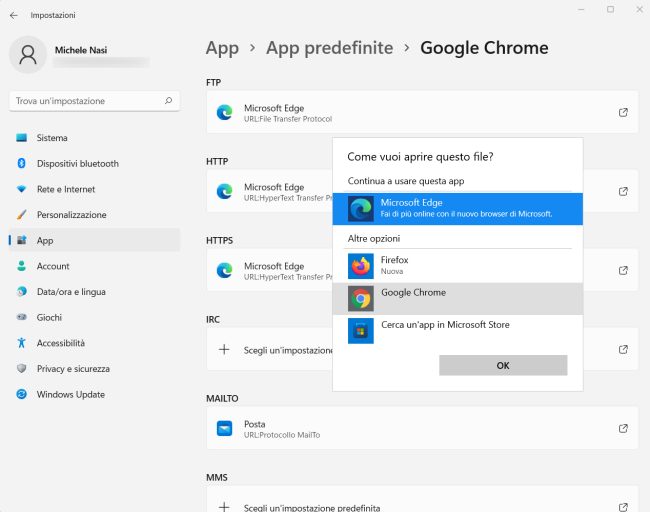This screenshot has height=512, width=650.
Task: Click the Giochi controller icon
Action: pyautogui.click(x=22, y=318)
